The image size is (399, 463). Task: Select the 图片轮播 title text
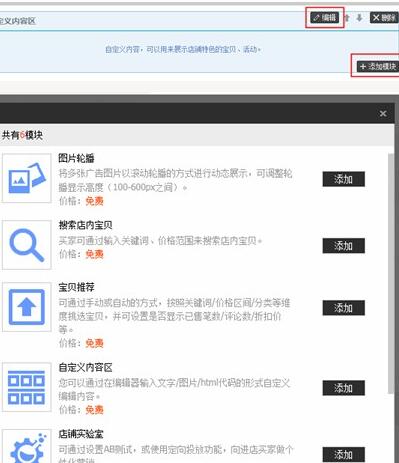click(x=76, y=158)
